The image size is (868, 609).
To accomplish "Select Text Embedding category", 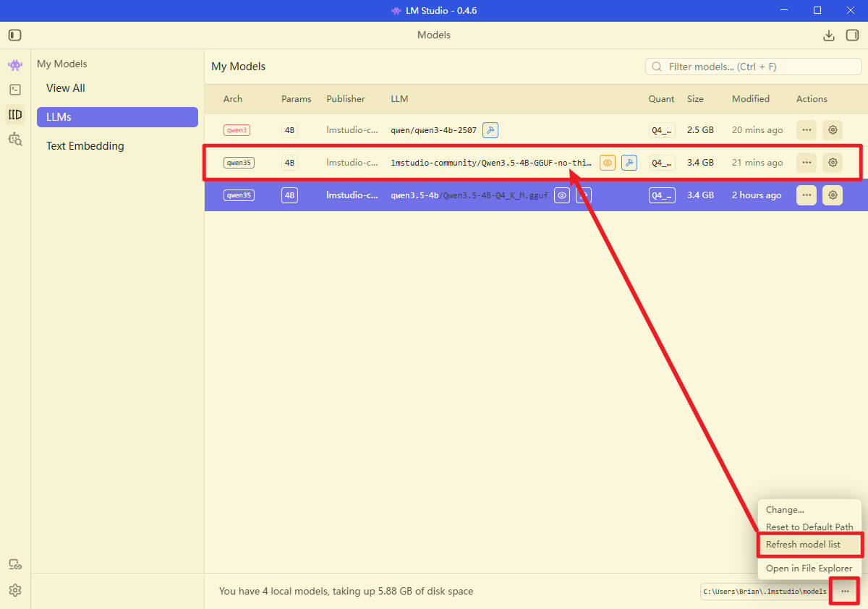I will point(85,146).
